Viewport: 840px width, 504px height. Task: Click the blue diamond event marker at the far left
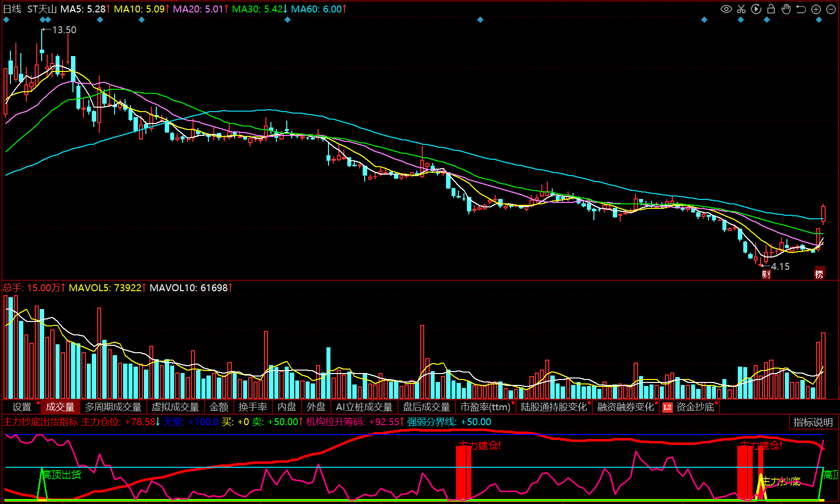tap(6, 20)
